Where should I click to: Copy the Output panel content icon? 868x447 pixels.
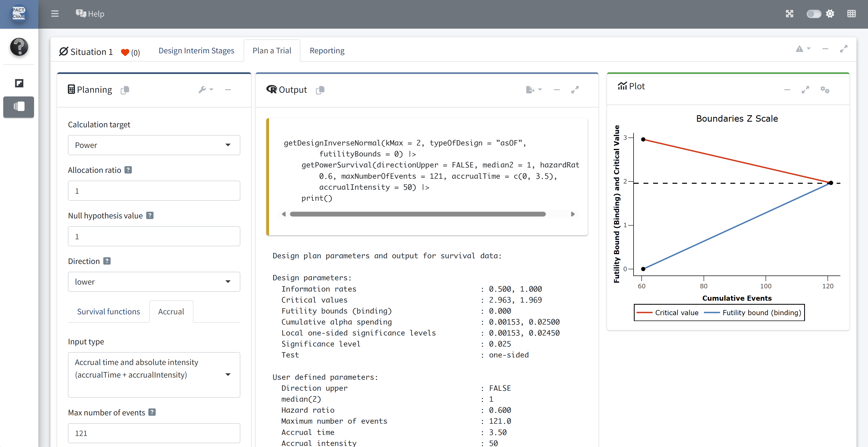pos(320,90)
